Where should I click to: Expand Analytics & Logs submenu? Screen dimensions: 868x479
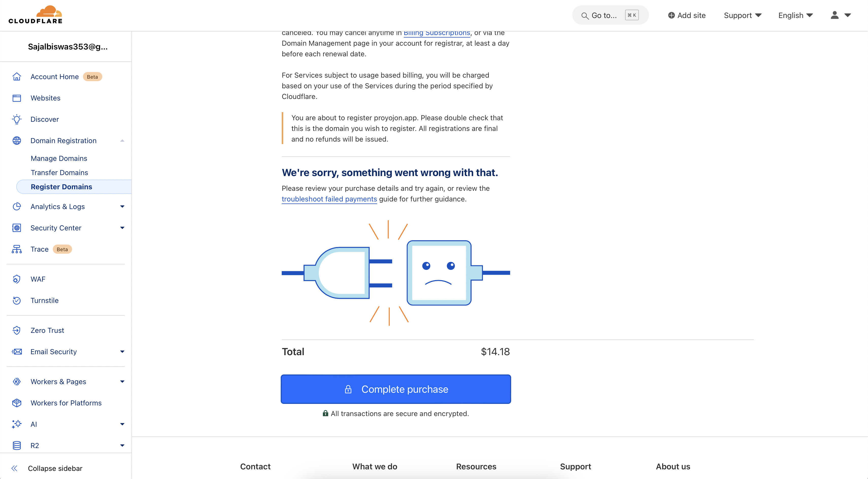[x=122, y=207]
